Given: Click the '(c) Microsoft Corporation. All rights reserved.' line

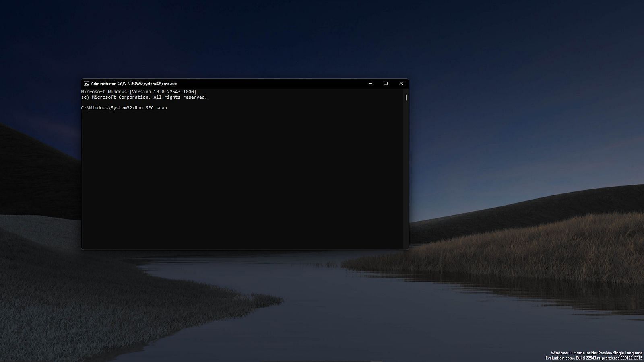Looking at the screenshot, I should pyautogui.click(x=144, y=97).
